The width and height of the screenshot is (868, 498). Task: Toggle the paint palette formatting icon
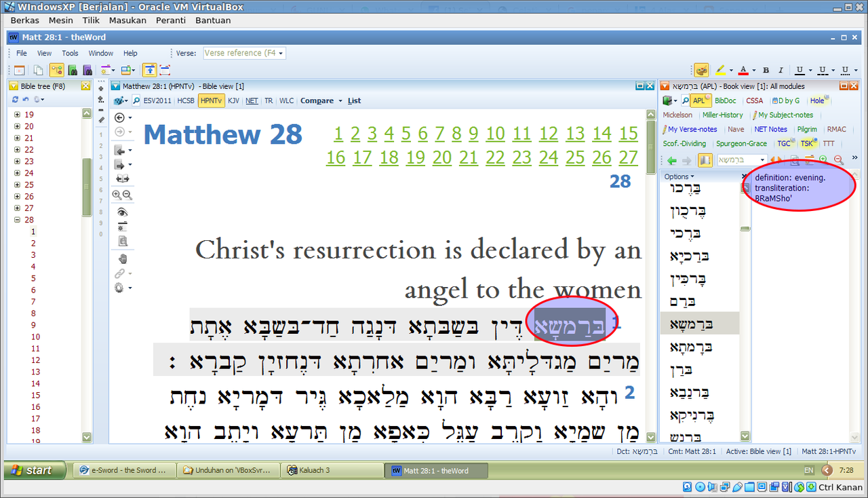(x=701, y=70)
